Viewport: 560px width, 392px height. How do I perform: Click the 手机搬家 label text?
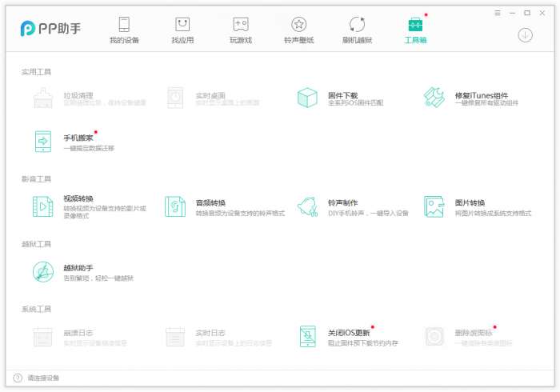78,138
